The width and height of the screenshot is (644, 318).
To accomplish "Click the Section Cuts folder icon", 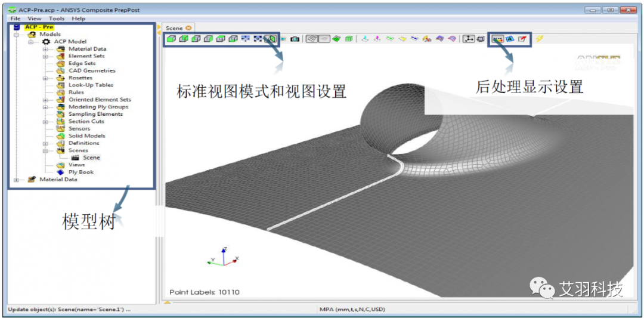I will (61, 121).
